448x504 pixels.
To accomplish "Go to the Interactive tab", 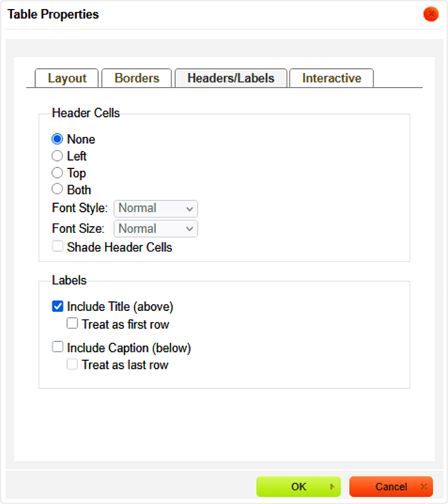I will click(331, 78).
